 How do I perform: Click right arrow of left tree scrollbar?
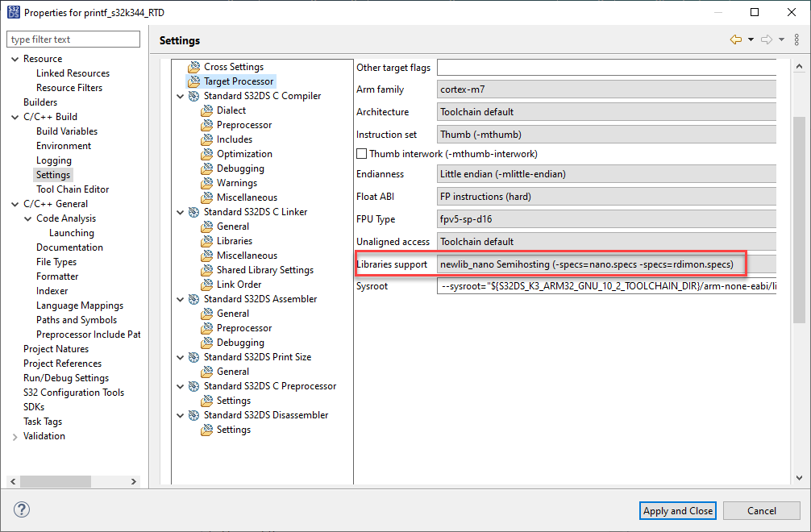tap(134, 481)
